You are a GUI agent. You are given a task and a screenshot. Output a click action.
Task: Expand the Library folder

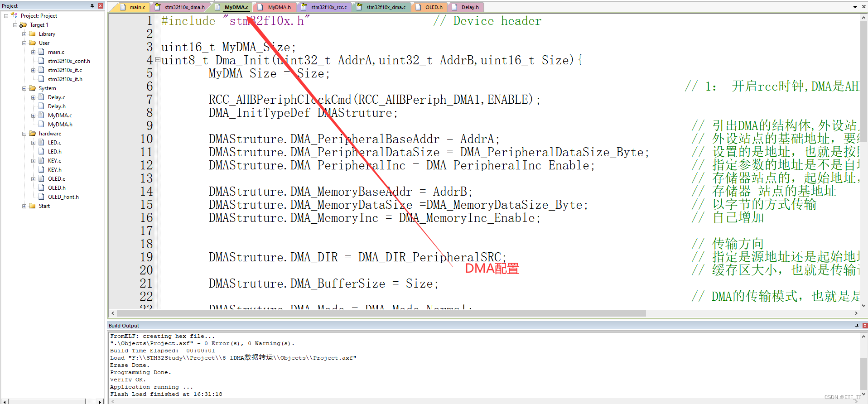(24, 34)
